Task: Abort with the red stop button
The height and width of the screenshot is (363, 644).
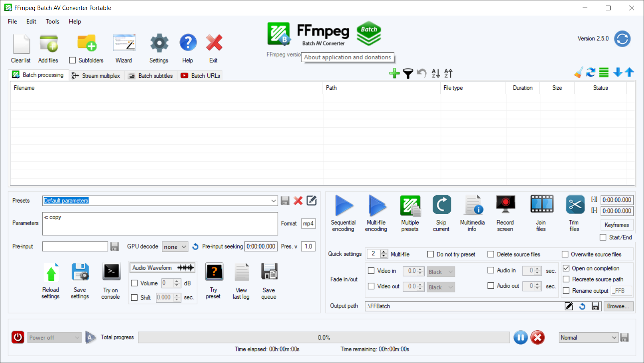Action: click(x=538, y=337)
